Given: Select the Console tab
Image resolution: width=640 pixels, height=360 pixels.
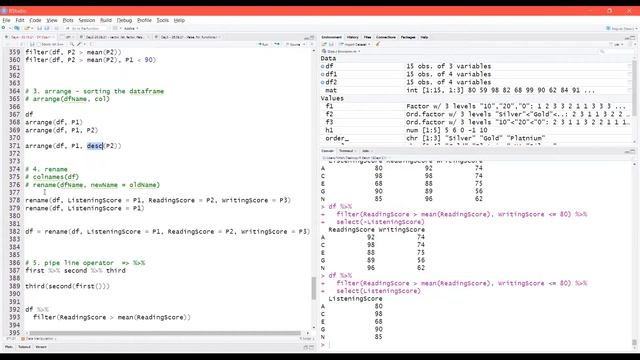Looking at the screenshot, I should pos(327,151).
